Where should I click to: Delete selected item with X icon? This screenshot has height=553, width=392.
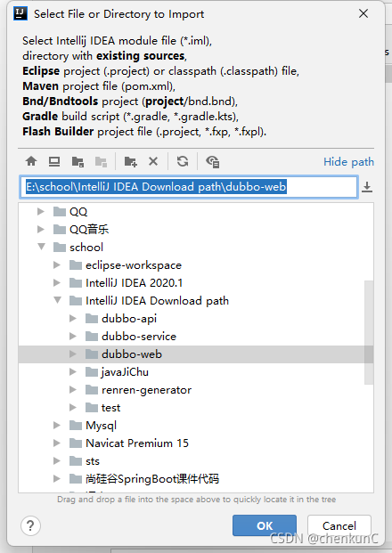(153, 161)
